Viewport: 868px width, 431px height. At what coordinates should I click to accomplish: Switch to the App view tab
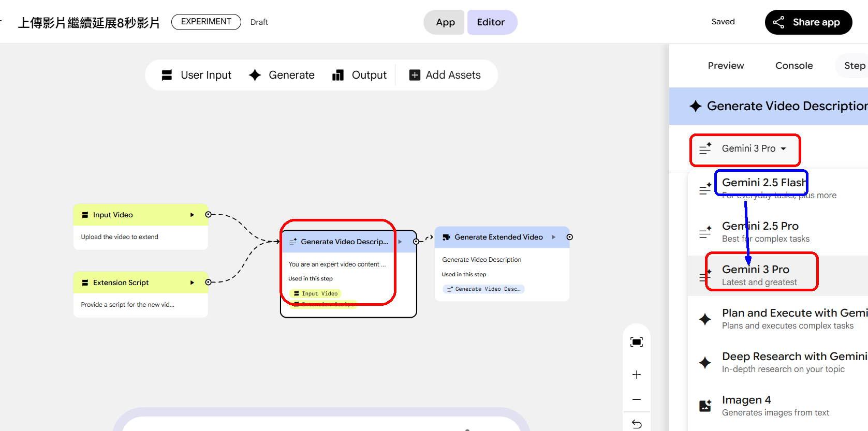tap(445, 22)
